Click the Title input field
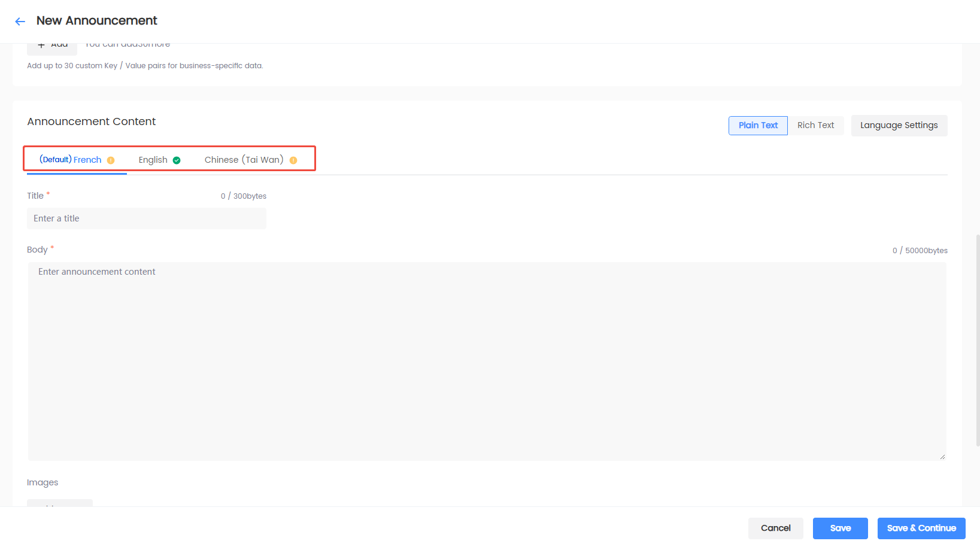980x550 pixels. click(x=147, y=218)
